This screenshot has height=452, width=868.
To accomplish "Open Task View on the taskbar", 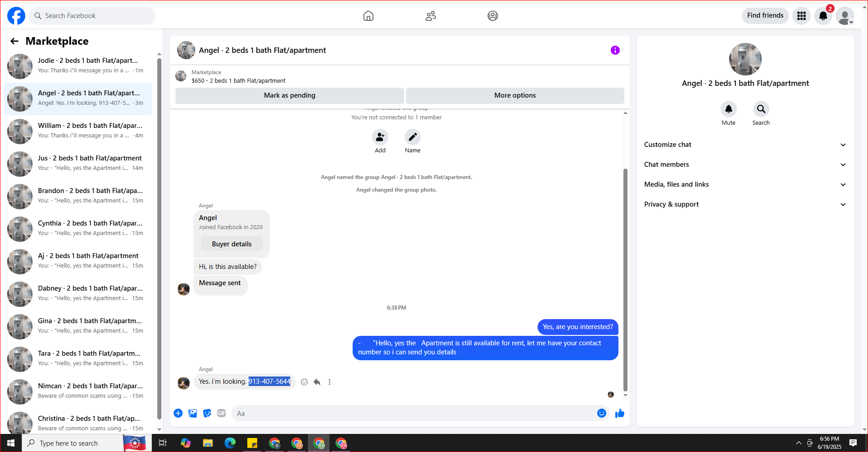I will pos(163,443).
